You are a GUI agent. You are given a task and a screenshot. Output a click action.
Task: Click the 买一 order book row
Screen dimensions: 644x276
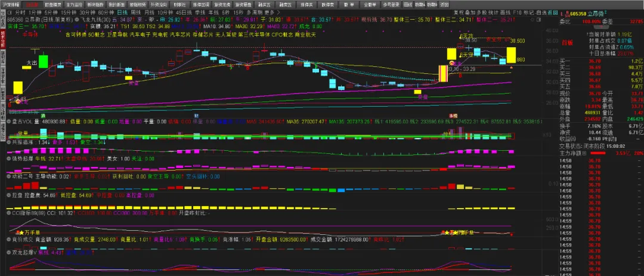tap(601, 61)
